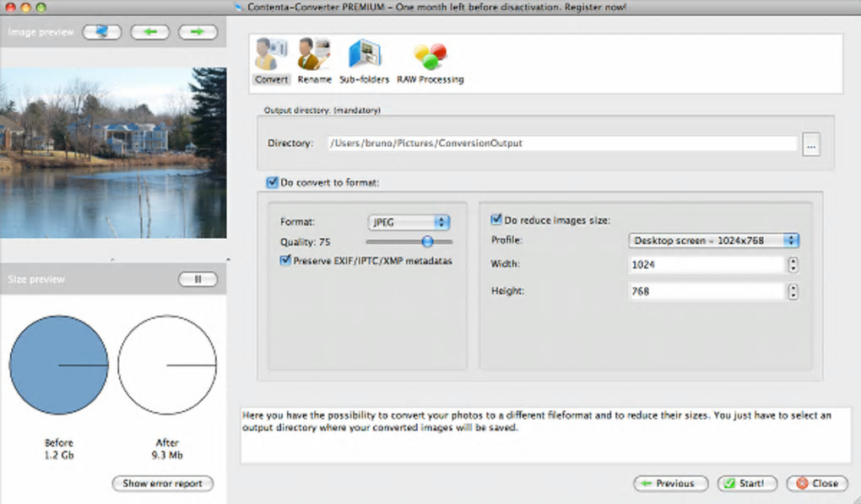Uncheck Do convert to format

click(273, 182)
